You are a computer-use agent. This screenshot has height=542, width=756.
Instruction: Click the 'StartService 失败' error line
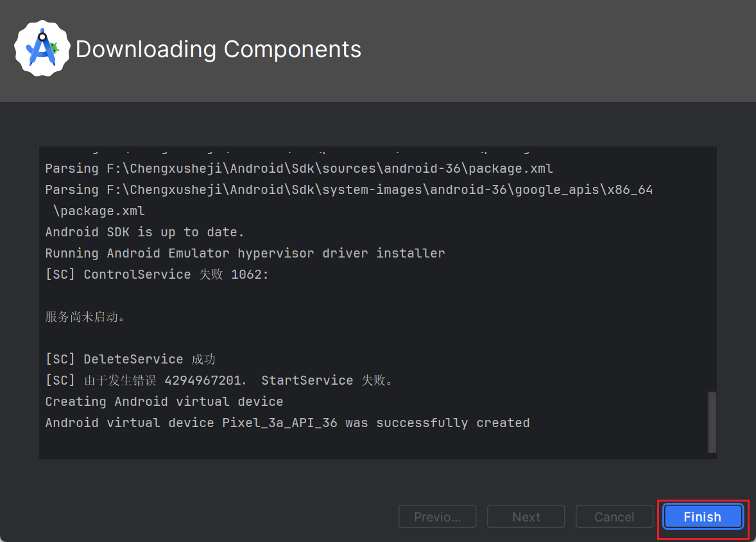pos(220,381)
